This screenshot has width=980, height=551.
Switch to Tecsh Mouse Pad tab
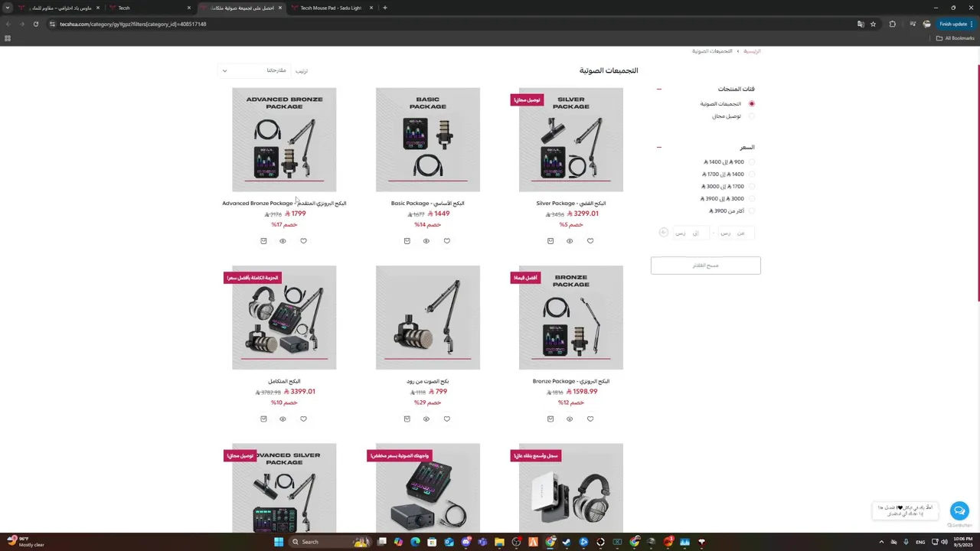(332, 8)
